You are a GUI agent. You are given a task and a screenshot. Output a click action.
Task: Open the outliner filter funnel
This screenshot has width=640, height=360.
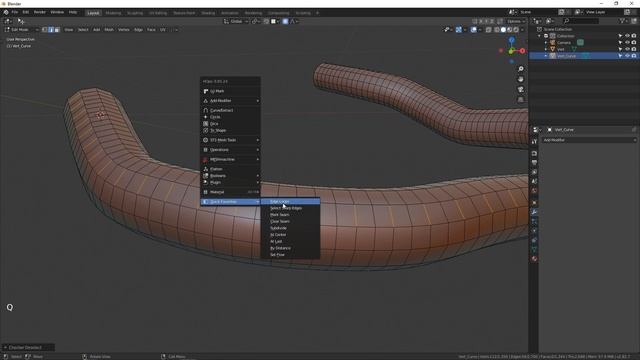622,21
